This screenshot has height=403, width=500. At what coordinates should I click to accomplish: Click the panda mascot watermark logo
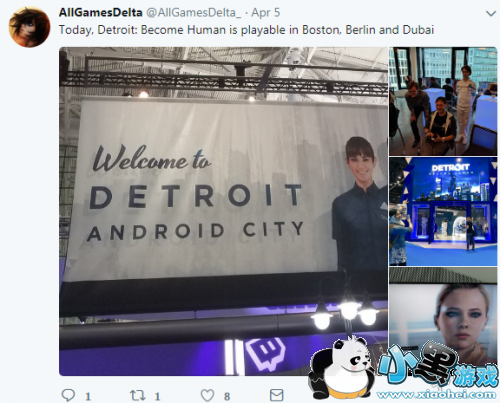[342, 368]
